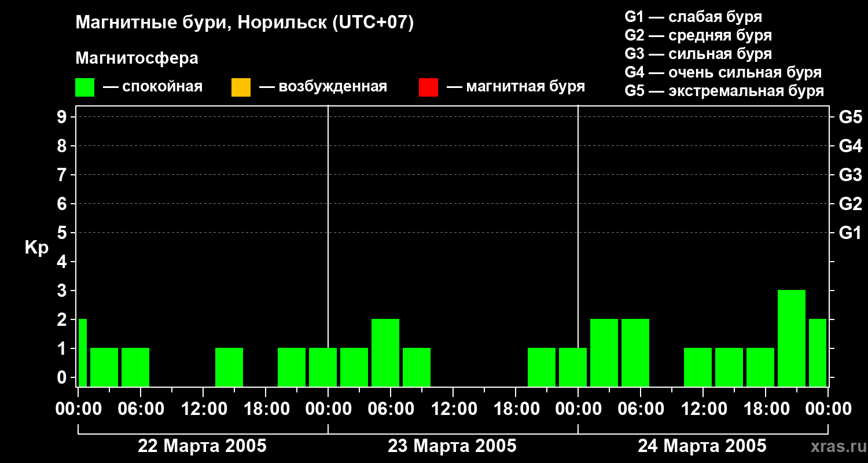Click the '23 Марта 2005' date label
Screen dimensions: 868x463
452,446
